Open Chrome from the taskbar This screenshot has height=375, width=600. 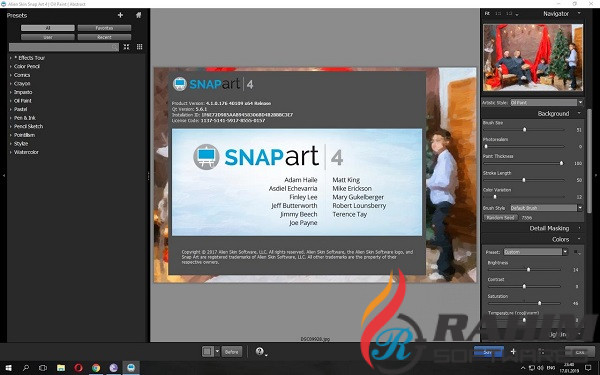96,368
